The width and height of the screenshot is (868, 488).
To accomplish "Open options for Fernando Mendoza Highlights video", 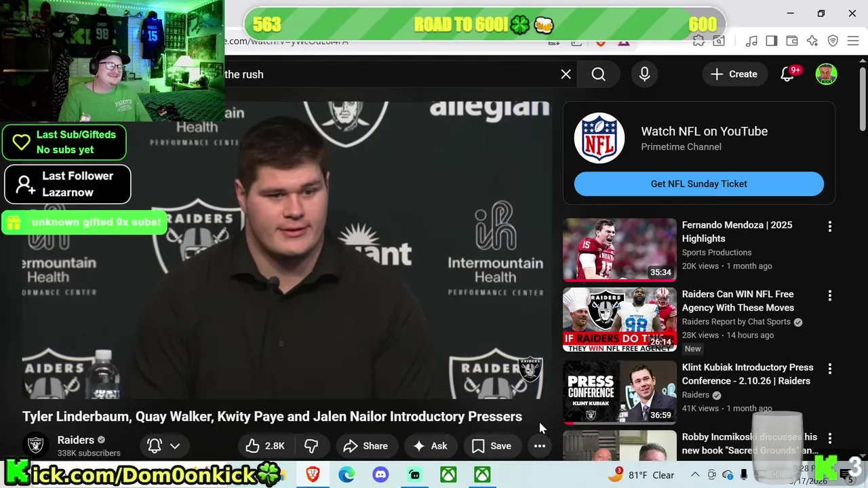I will (x=829, y=226).
